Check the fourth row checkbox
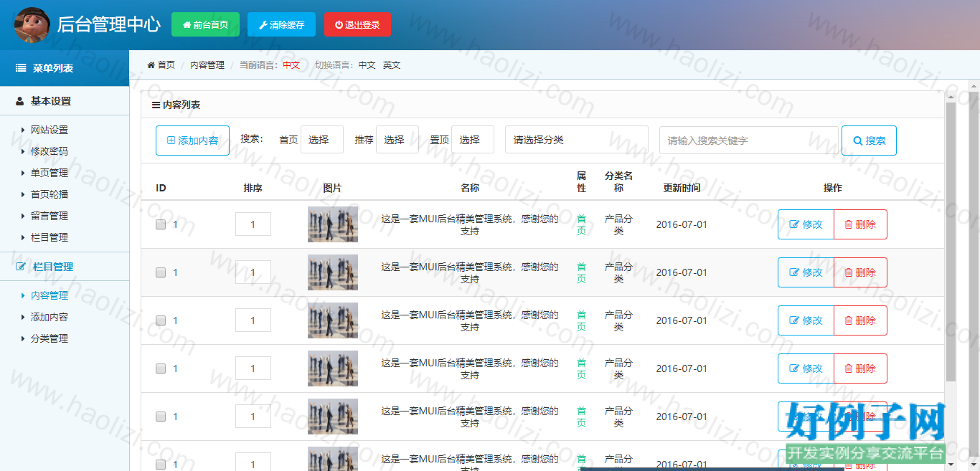This screenshot has height=471, width=980. click(161, 368)
